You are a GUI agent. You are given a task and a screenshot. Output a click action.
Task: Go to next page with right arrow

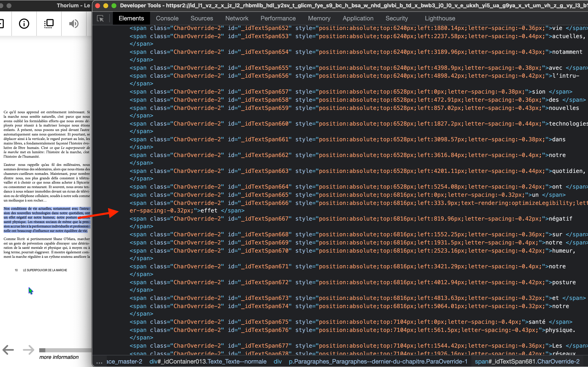29,350
